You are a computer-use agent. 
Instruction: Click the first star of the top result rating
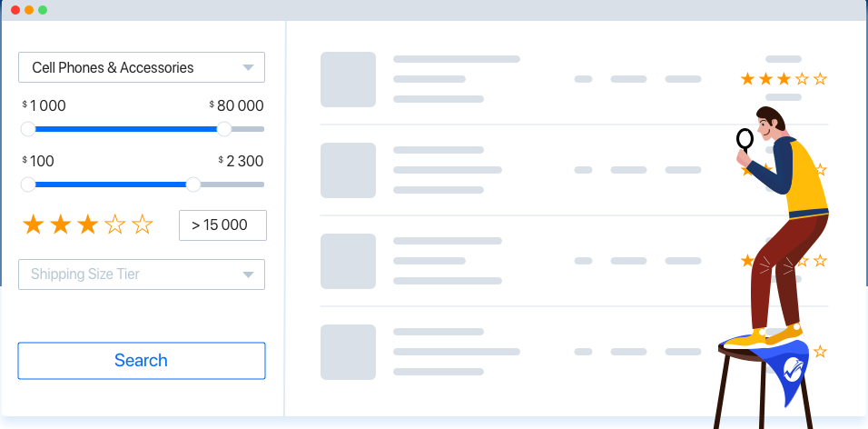[x=748, y=79]
